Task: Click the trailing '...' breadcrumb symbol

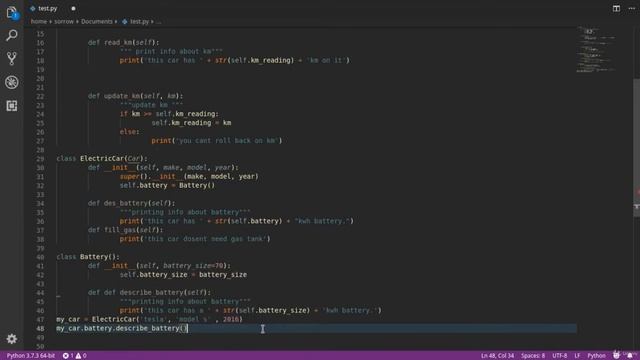Action: tap(158, 22)
